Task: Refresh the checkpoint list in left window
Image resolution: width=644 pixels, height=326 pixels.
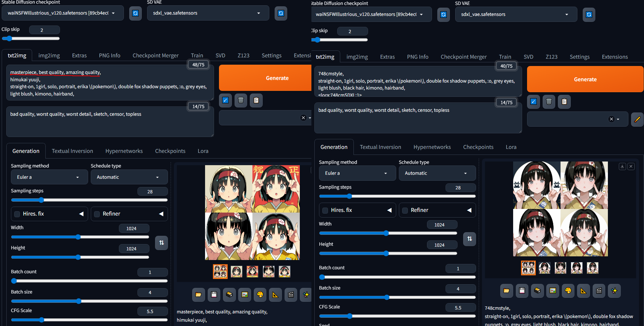Action: point(135,13)
